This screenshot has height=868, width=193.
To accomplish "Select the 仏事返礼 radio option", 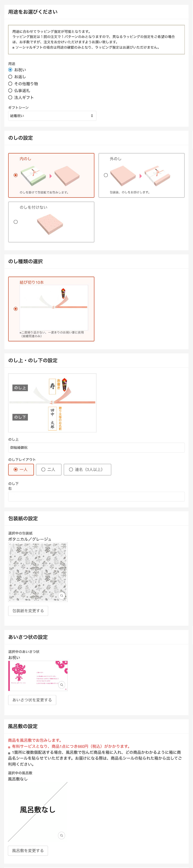I will [x=10, y=91].
